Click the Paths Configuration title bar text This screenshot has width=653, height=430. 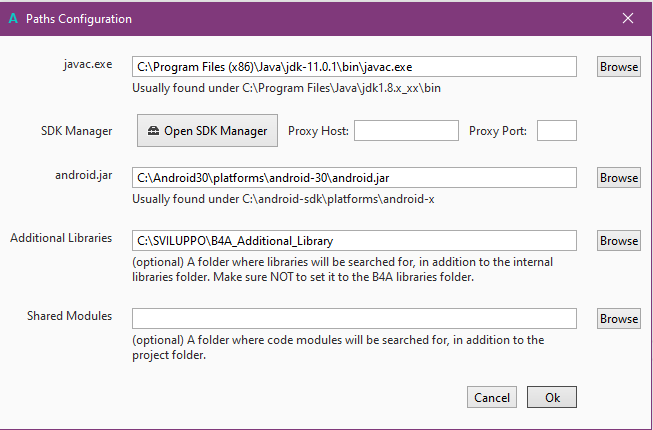click(79, 18)
